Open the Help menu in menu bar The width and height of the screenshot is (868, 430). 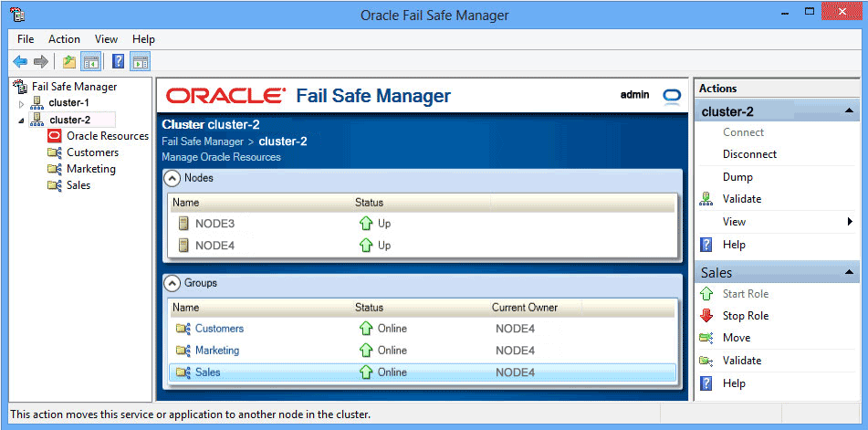click(x=143, y=39)
